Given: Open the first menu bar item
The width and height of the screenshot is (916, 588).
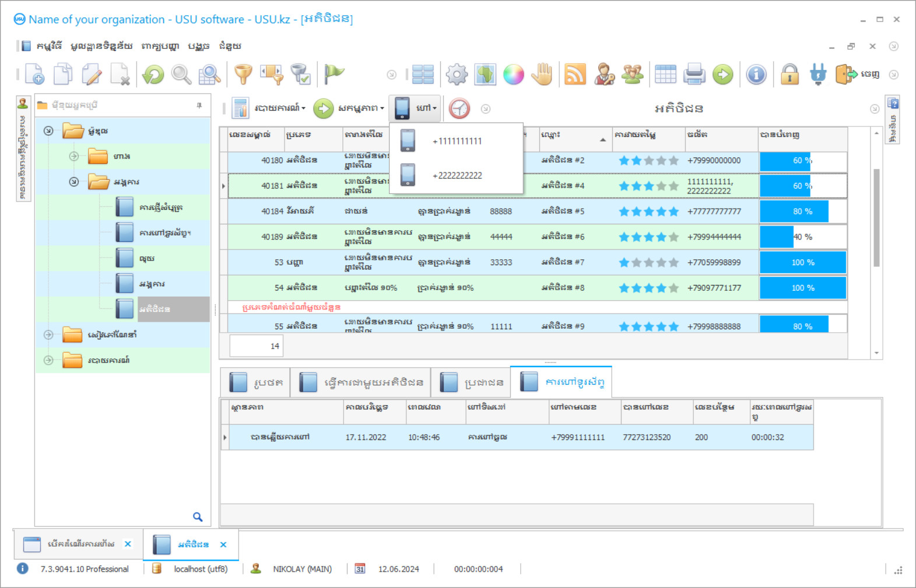Looking at the screenshot, I should pyautogui.click(x=49, y=46).
